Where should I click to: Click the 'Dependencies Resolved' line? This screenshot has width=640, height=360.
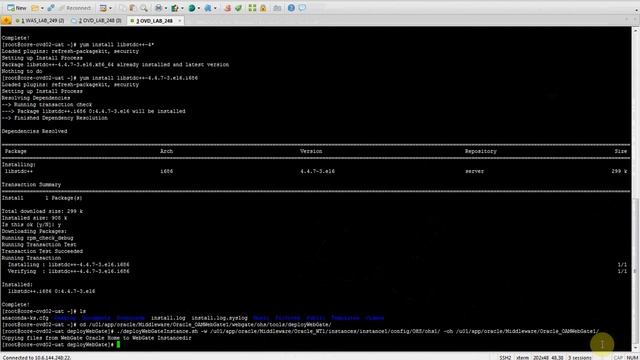[34, 131]
